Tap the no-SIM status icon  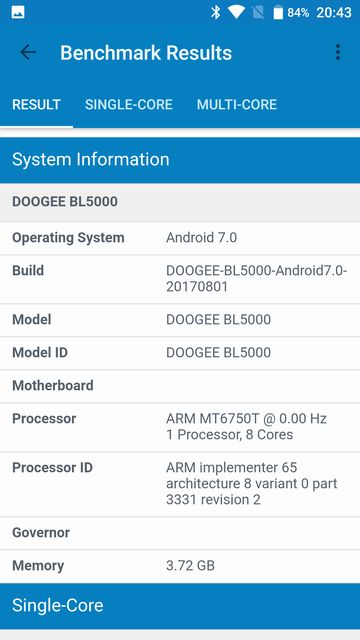[x=258, y=12]
